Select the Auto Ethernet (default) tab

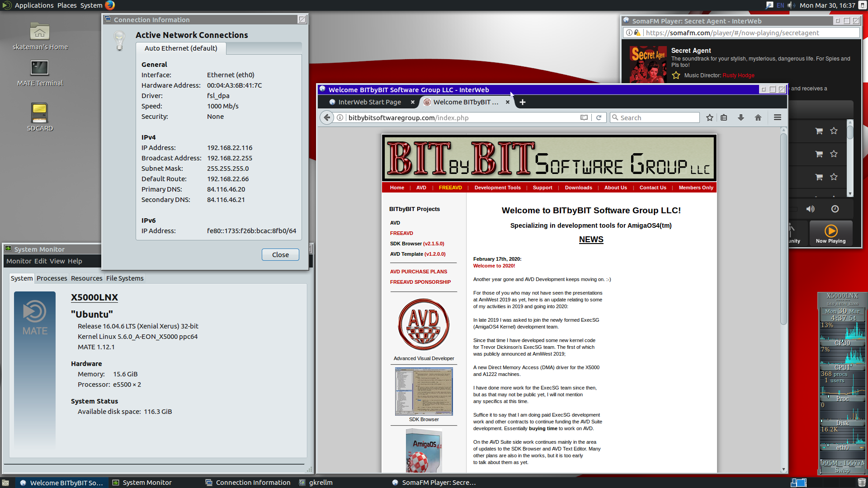pos(181,48)
